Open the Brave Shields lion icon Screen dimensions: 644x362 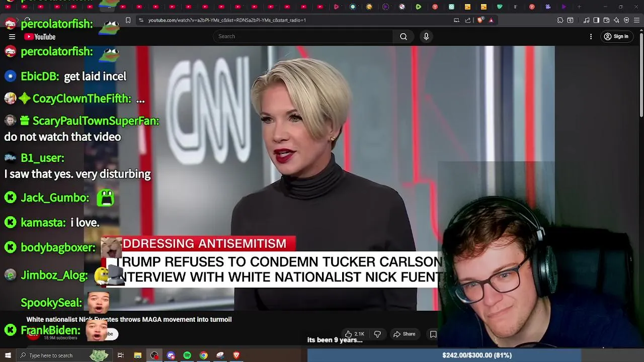[x=480, y=20]
